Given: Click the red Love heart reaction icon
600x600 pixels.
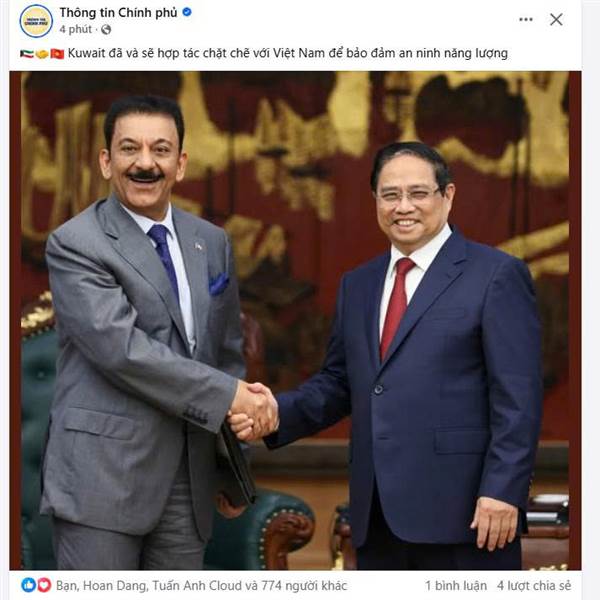Looking at the screenshot, I should click(x=44, y=585).
